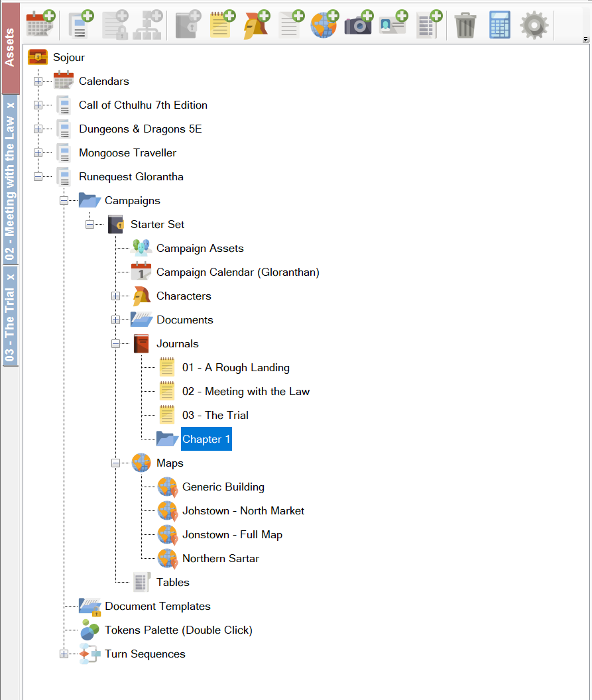Switch to 03 - The Trial tab
592x700 pixels.
click(10, 323)
